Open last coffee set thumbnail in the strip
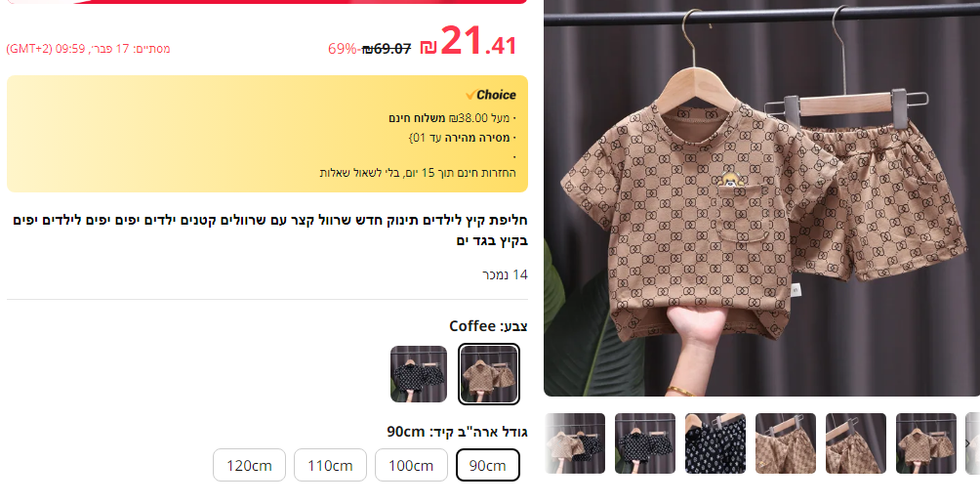980x504 pixels. coord(925,443)
